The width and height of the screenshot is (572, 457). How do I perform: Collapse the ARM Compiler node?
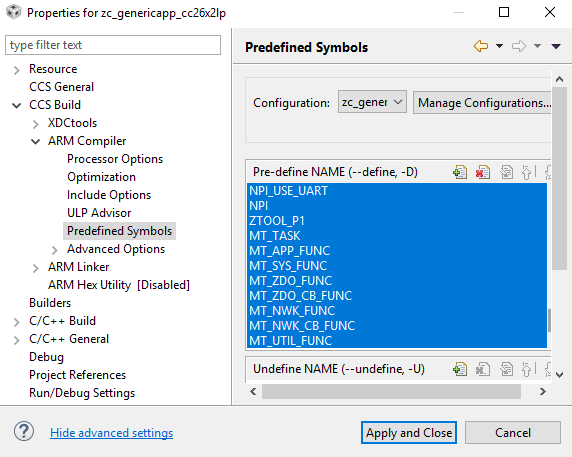click(x=35, y=142)
